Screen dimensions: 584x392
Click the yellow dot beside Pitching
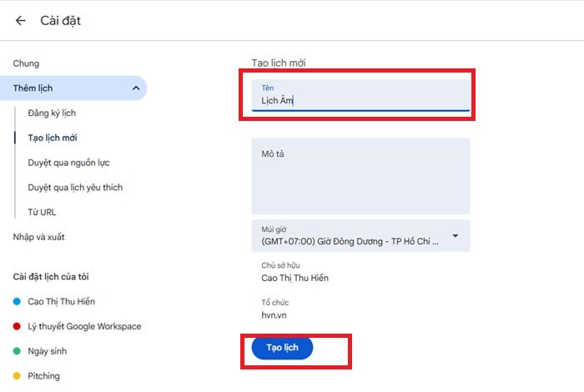(x=17, y=376)
